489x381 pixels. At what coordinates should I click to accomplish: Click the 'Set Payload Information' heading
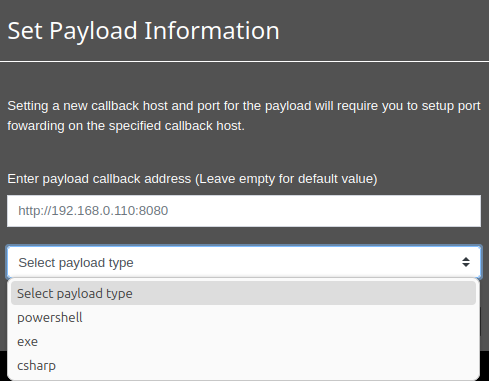point(143,31)
